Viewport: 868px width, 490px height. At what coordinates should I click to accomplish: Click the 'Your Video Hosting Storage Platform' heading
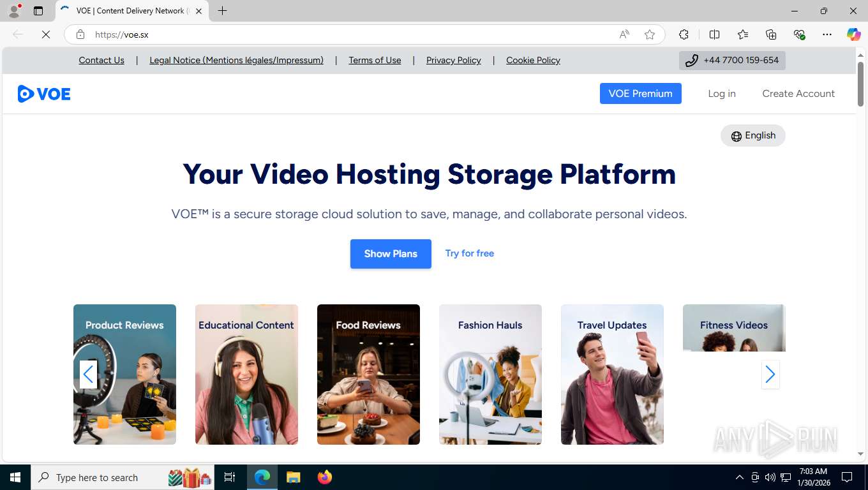click(429, 174)
